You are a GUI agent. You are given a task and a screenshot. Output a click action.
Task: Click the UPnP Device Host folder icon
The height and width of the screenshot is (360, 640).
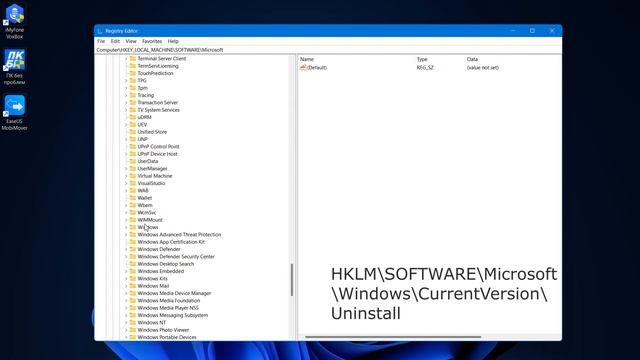pos(133,154)
